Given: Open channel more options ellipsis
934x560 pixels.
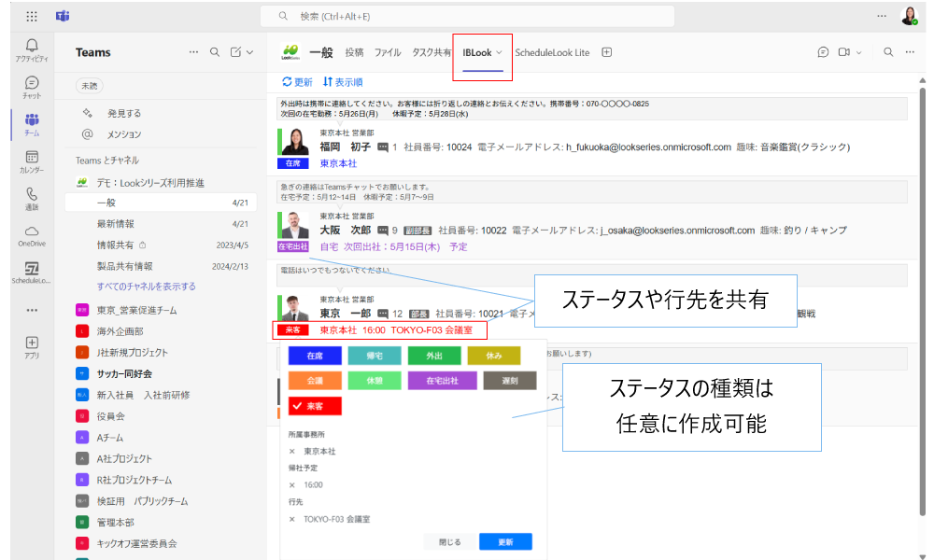Looking at the screenshot, I should [x=910, y=52].
